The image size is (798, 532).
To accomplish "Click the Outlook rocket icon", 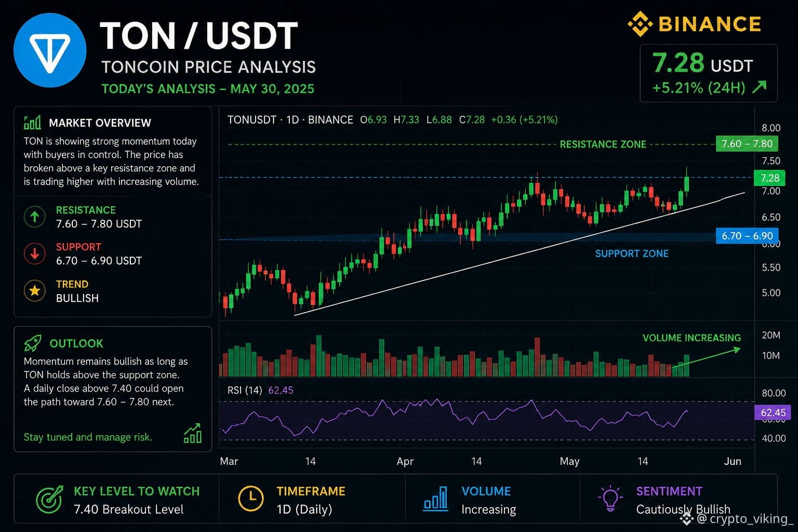I will tap(33, 343).
